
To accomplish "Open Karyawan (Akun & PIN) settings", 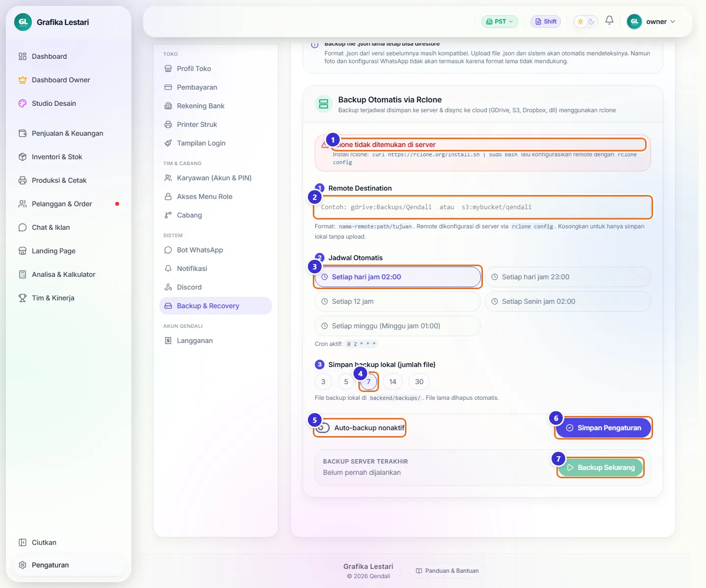I will tap(216, 178).
